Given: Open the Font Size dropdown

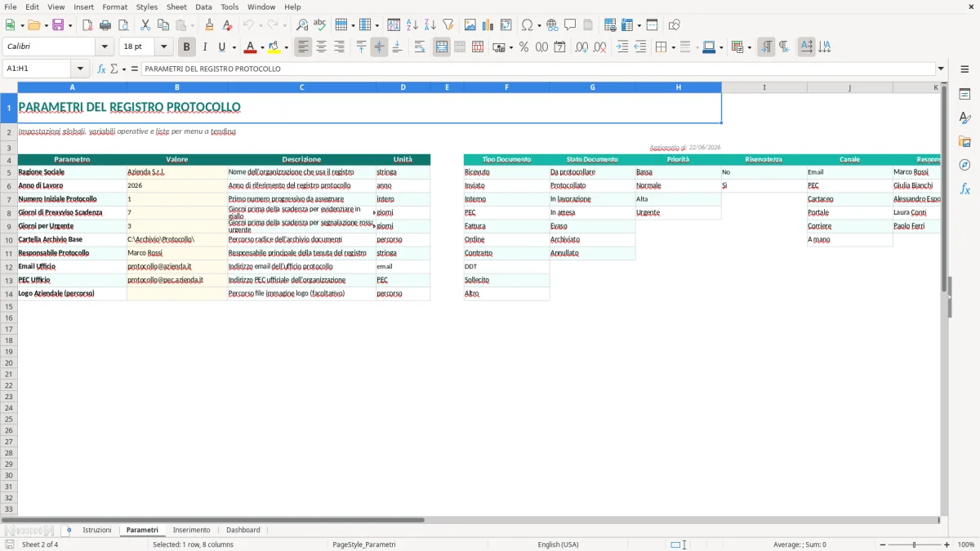Looking at the screenshot, I should pos(163,47).
